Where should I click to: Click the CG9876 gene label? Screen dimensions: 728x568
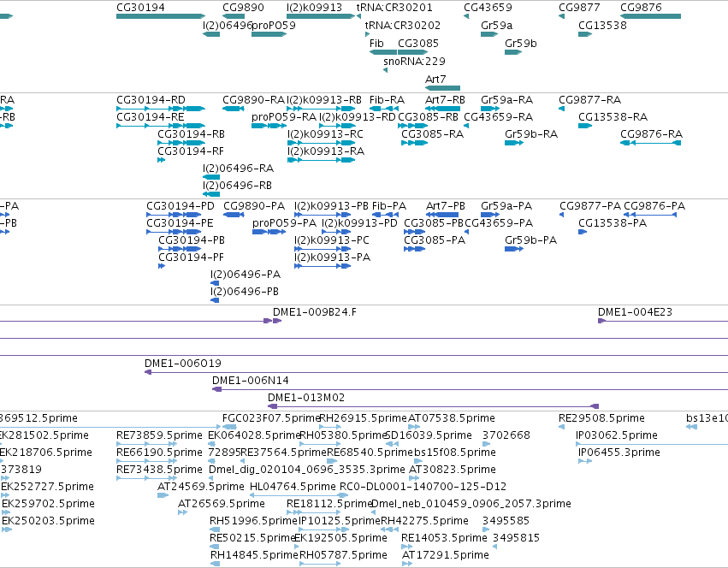(x=641, y=8)
